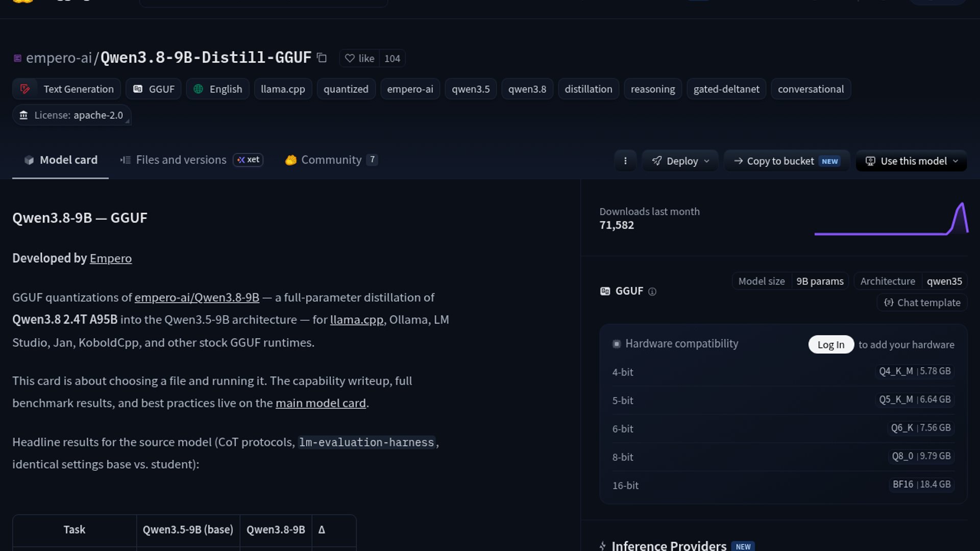Screen dimensions: 980x551
Task: Click the GGUF tag icon
Action: pos(138,89)
